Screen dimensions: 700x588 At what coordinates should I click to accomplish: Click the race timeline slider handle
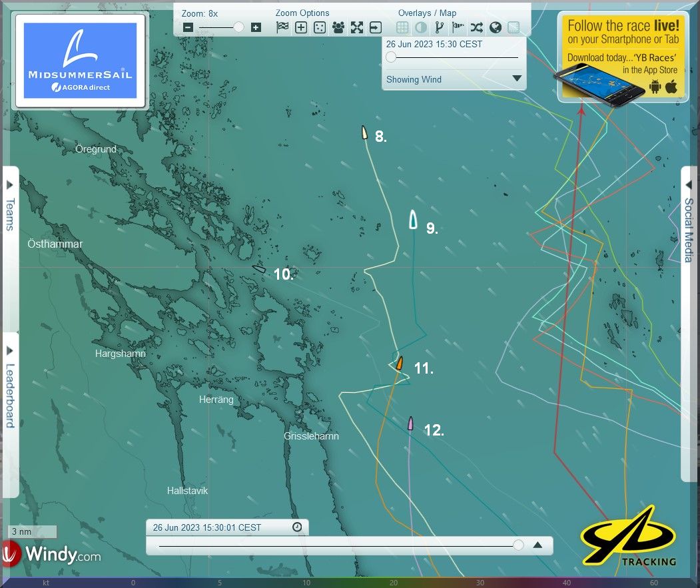pyautogui.click(x=518, y=545)
